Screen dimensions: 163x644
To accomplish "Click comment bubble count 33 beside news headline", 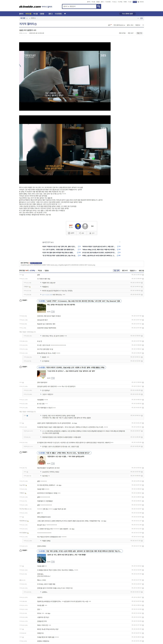I will coord(79,252).
